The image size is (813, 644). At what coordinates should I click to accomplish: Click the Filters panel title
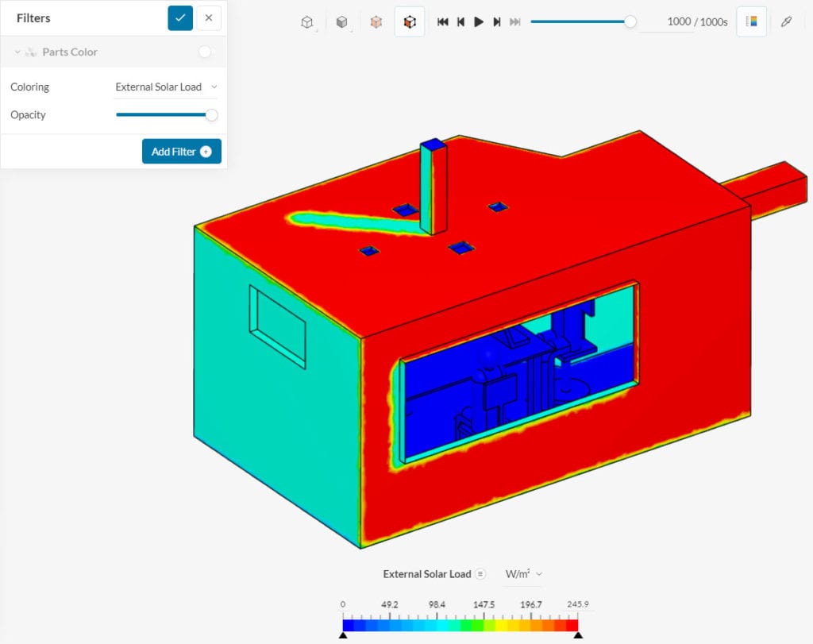tap(33, 17)
